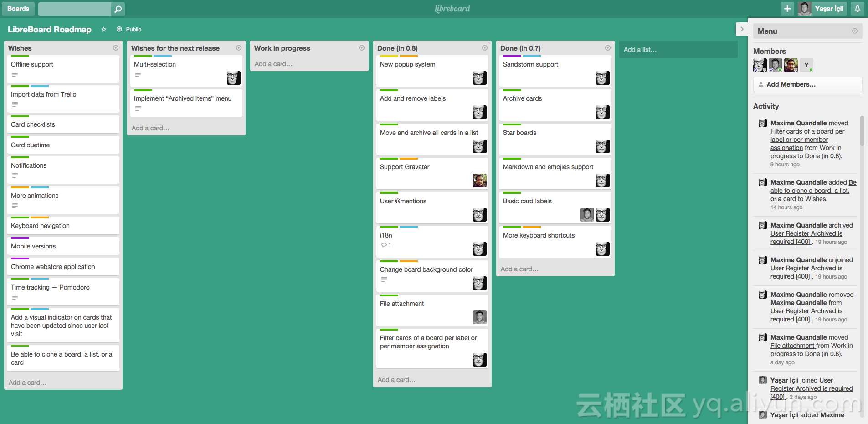Click avatar on User @mentions card

coord(480,215)
